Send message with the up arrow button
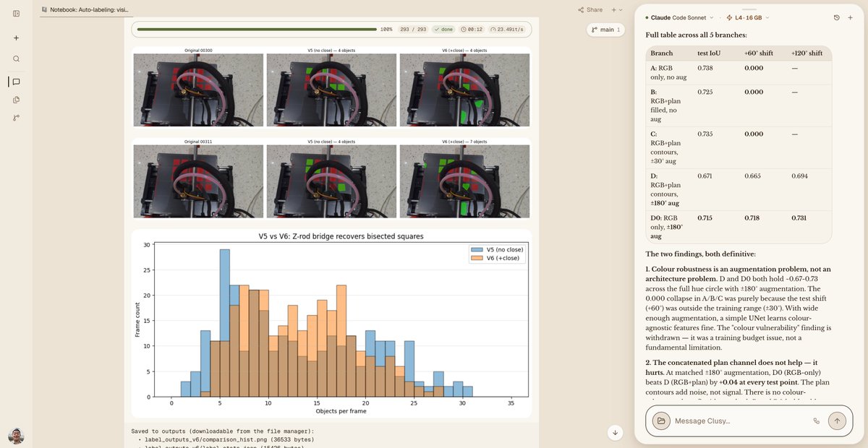 coord(837,421)
